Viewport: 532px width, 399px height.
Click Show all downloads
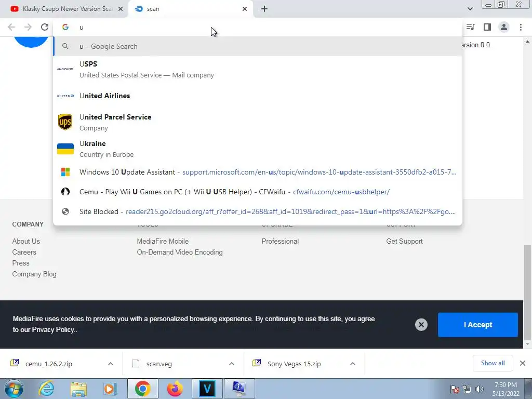(493, 363)
